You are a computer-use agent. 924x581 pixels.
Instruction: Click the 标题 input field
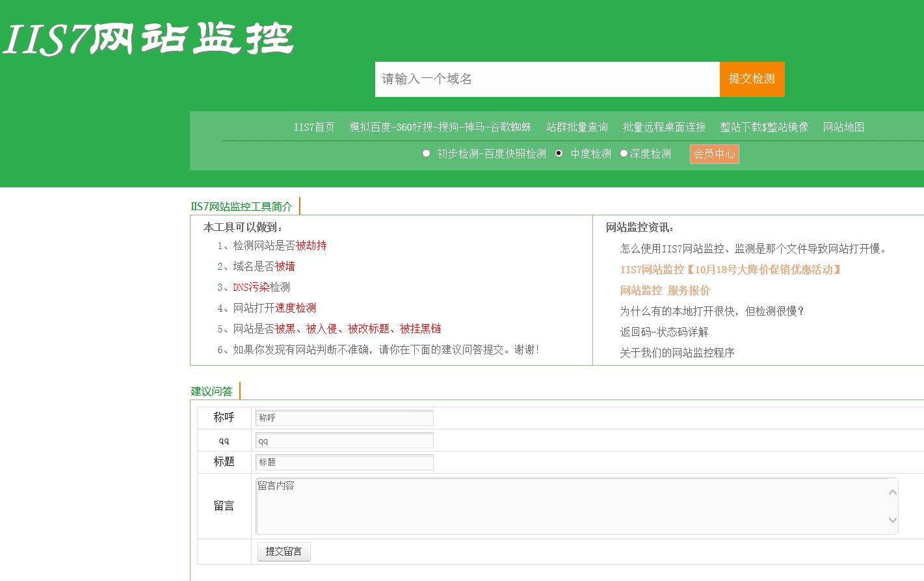[x=345, y=462]
